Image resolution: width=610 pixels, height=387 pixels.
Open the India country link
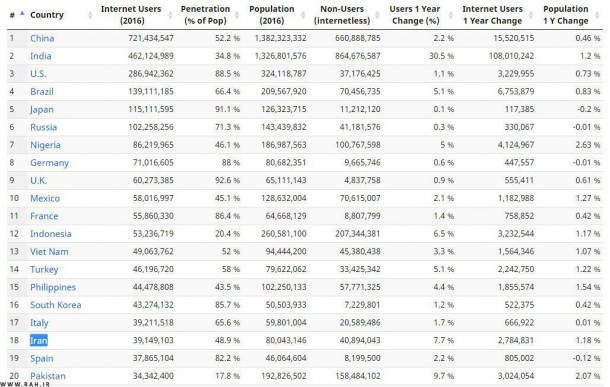(x=40, y=56)
